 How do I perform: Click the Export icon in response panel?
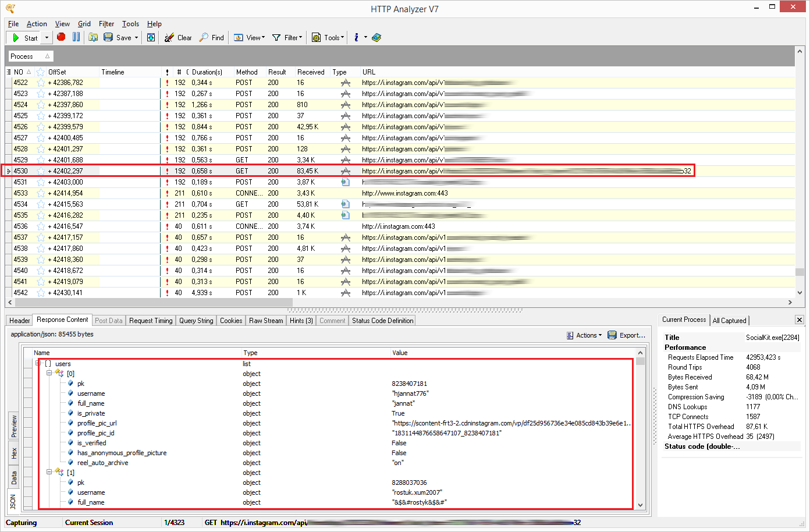(x=612, y=335)
